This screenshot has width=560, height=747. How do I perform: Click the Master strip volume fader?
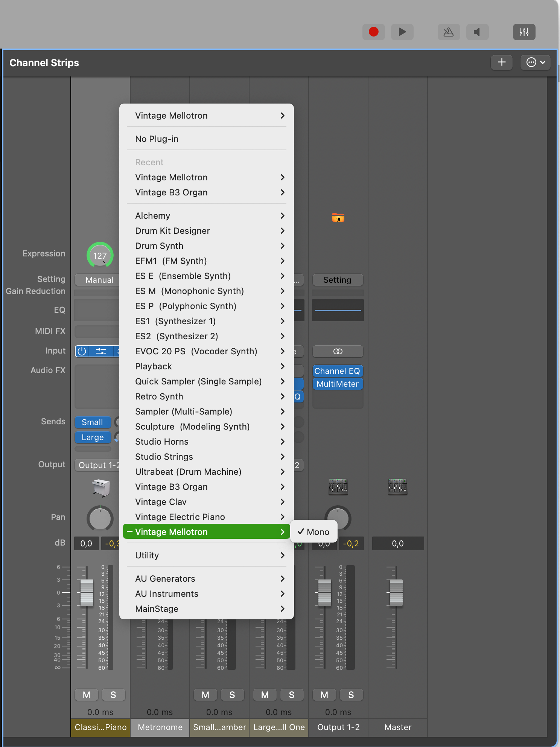tap(396, 593)
